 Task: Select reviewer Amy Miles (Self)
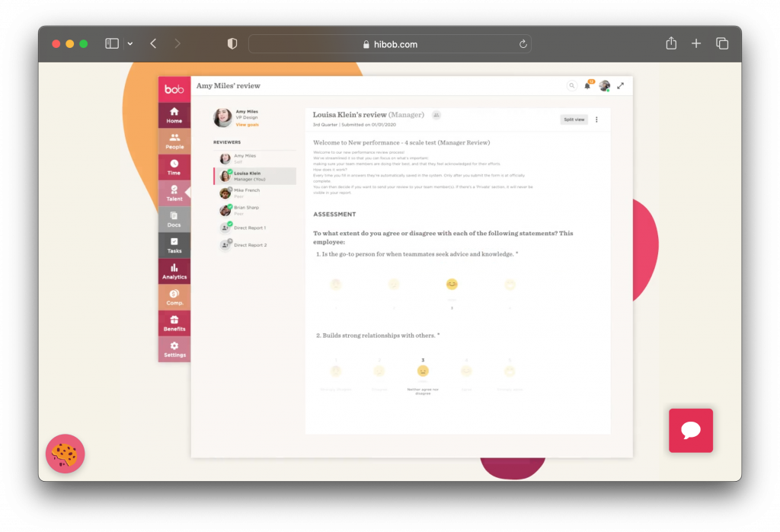click(x=254, y=158)
